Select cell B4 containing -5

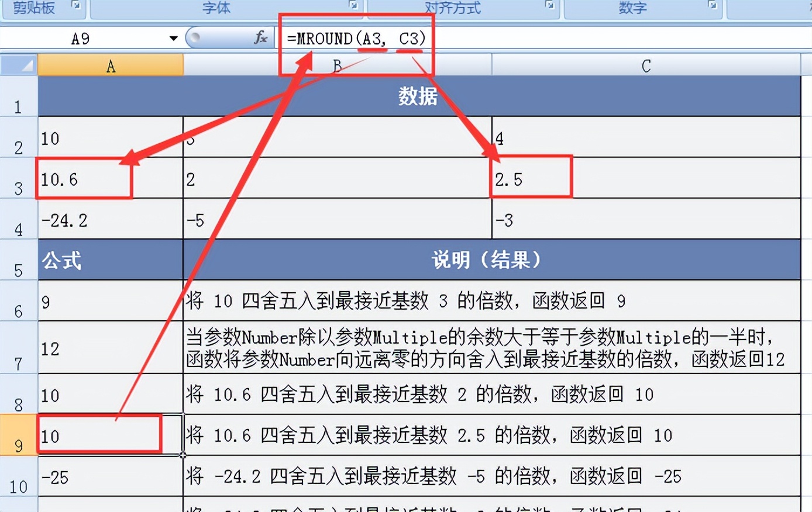pyautogui.click(x=338, y=219)
